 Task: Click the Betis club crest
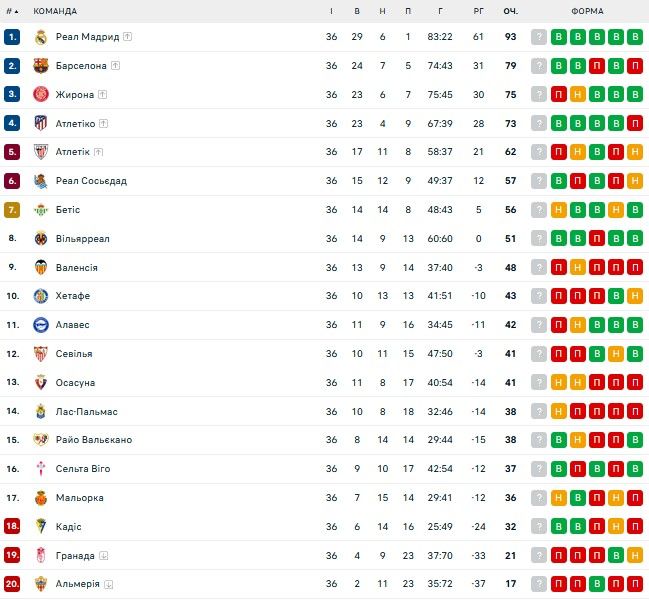(x=41, y=210)
